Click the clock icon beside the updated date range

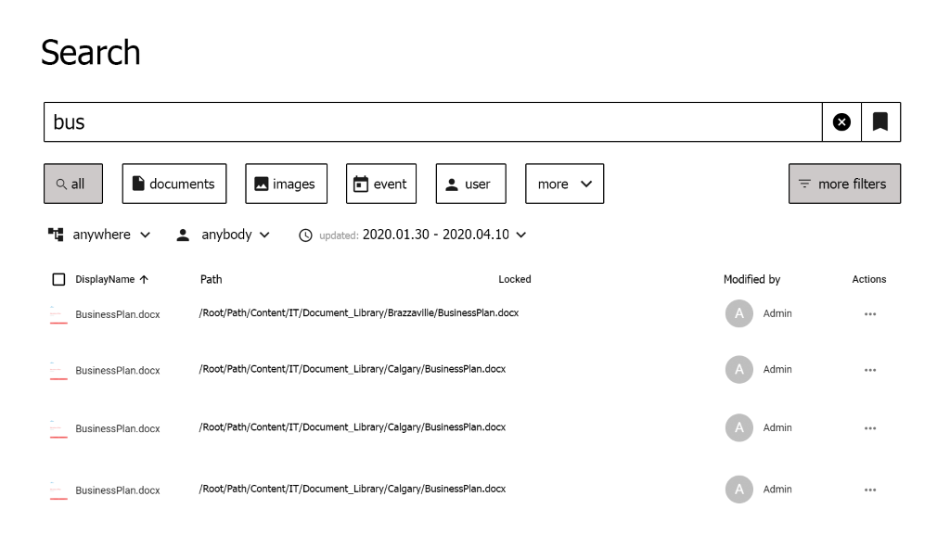click(306, 235)
